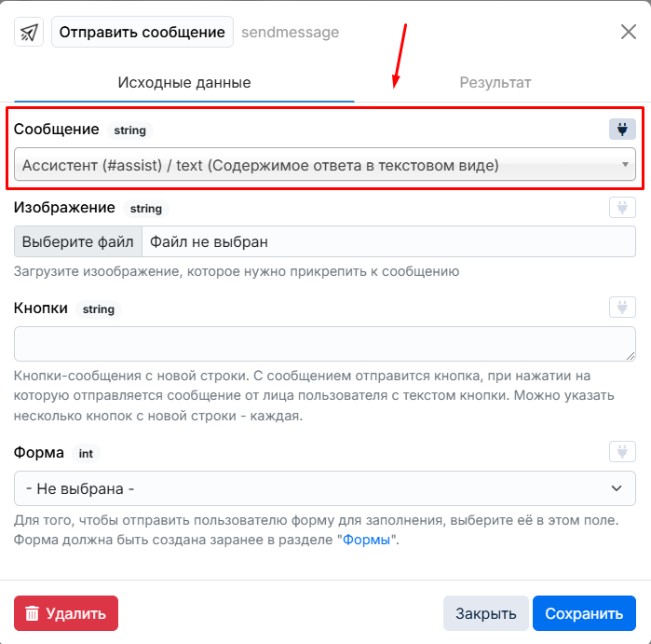The image size is (651, 644).
Task: Click the Закрыть button
Action: point(486,613)
